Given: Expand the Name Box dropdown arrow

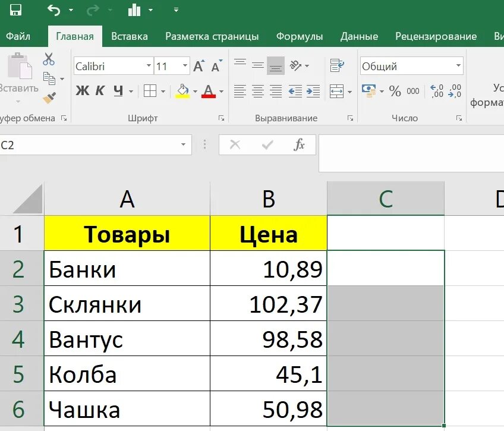Looking at the screenshot, I should pos(183,144).
